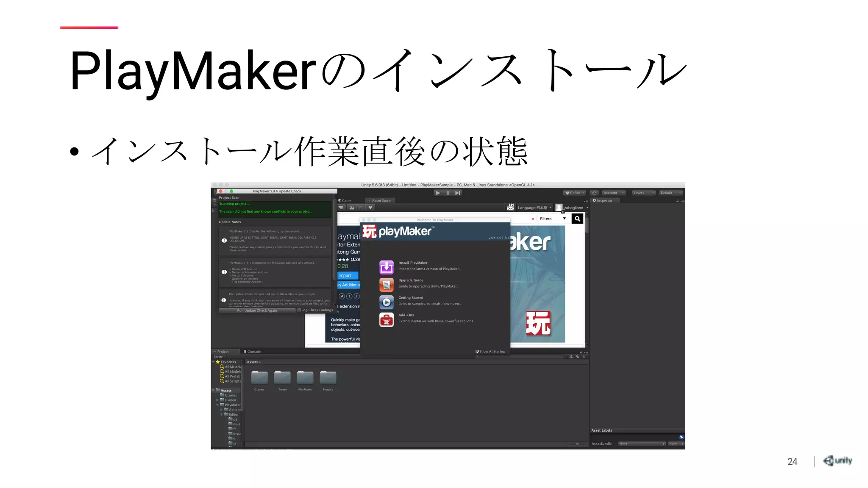The image size is (868, 488).
Task: Click Run Update Check Again button
Action: pos(257,311)
